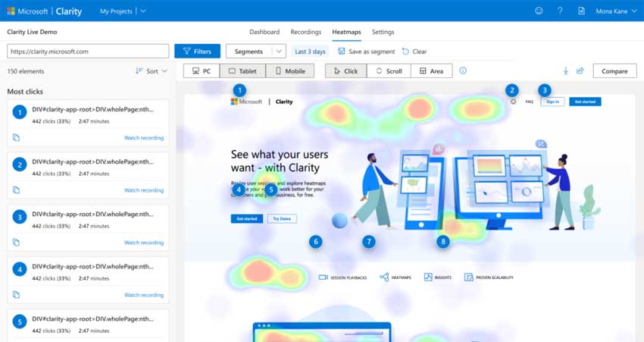
Task: Switch device view to Mobile
Action: click(x=289, y=71)
